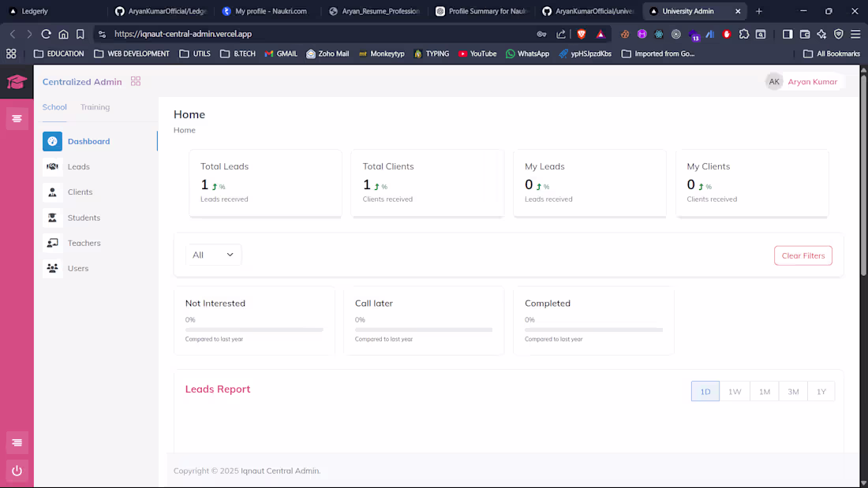
Task: Select the 1D leads report range
Action: click(705, 391)
